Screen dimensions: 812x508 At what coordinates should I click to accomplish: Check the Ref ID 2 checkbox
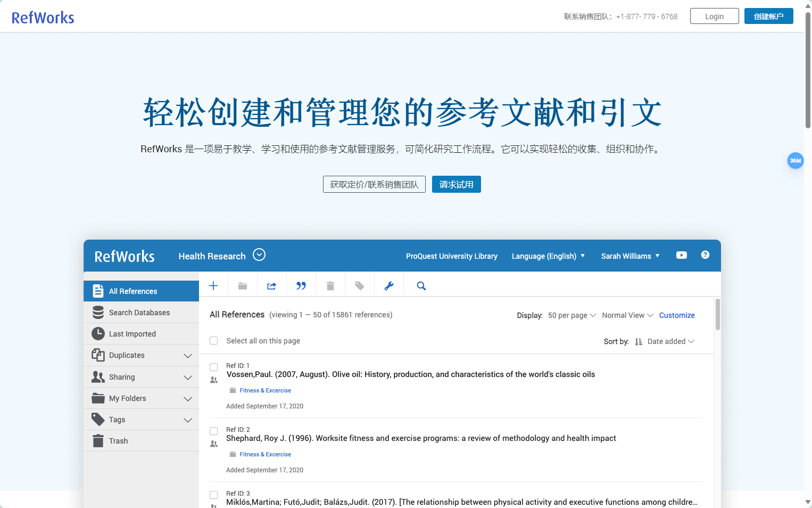pos(214,431)
